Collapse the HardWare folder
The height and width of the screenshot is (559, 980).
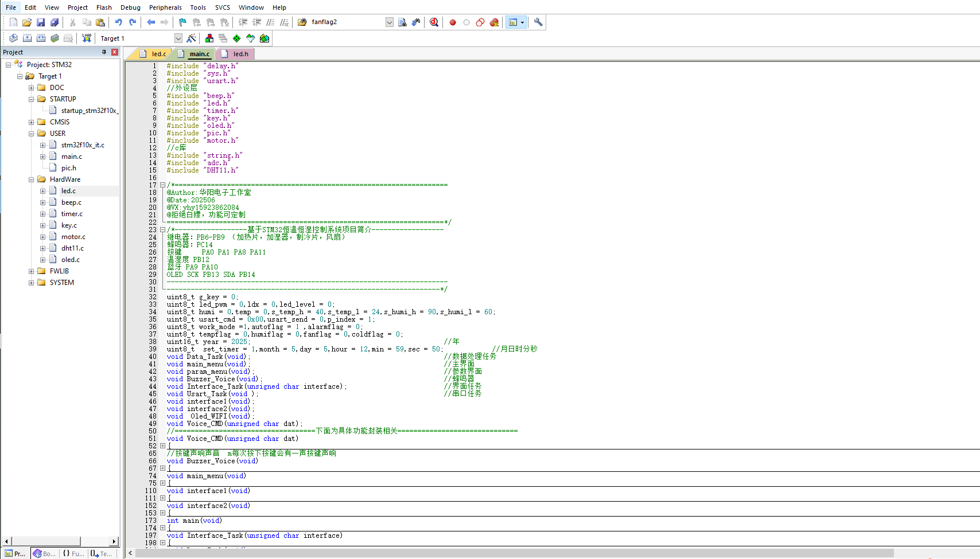click(x=31, y=179)
